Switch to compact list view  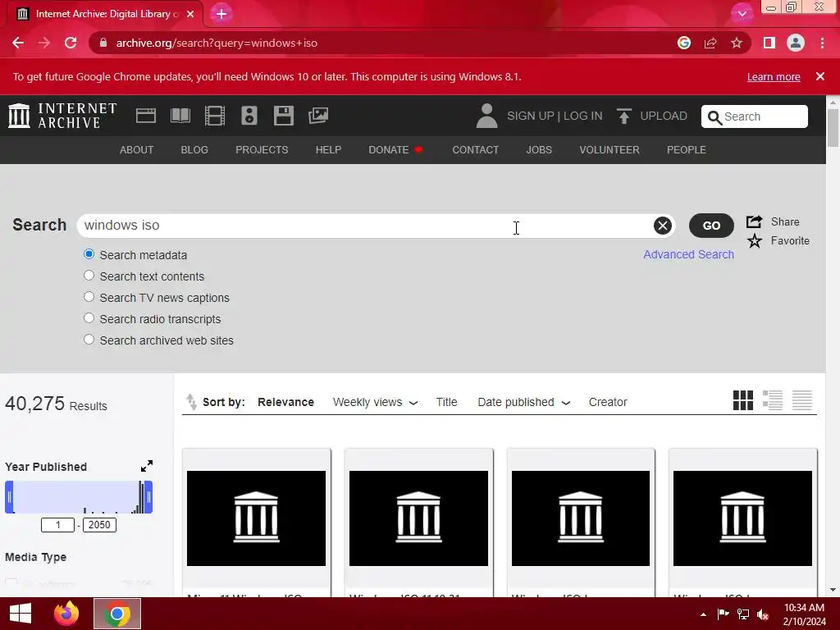point(802,400)
